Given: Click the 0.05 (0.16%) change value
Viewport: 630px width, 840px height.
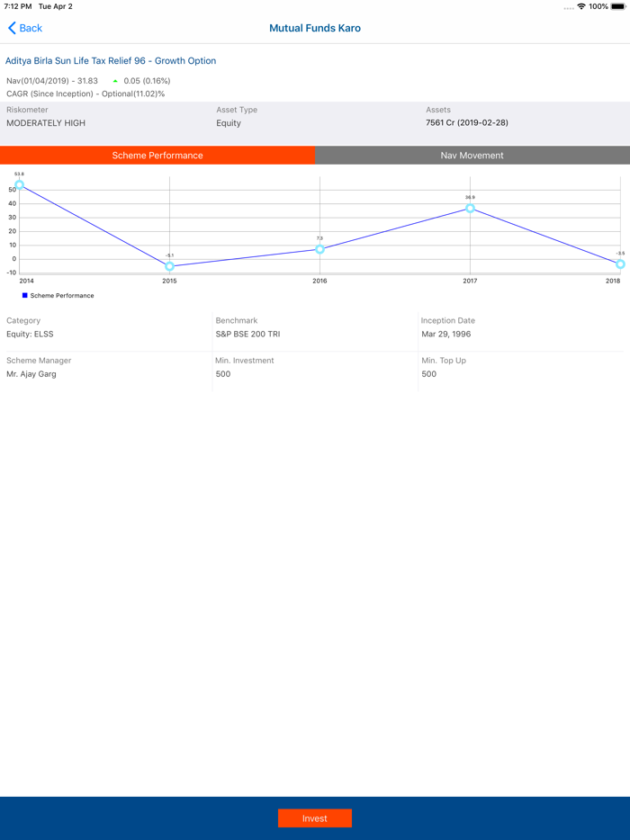Looking at the screenshot, I should click(147, 81).
